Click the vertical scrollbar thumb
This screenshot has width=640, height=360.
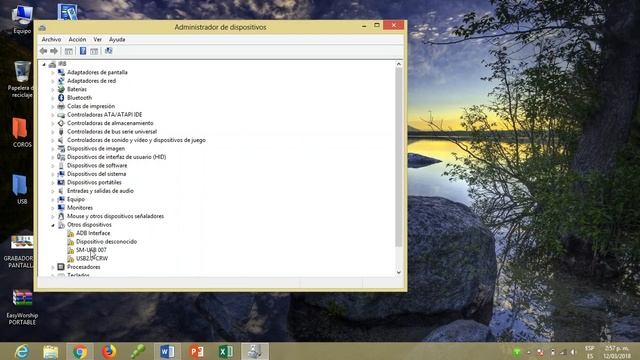(x=399, y=157)
